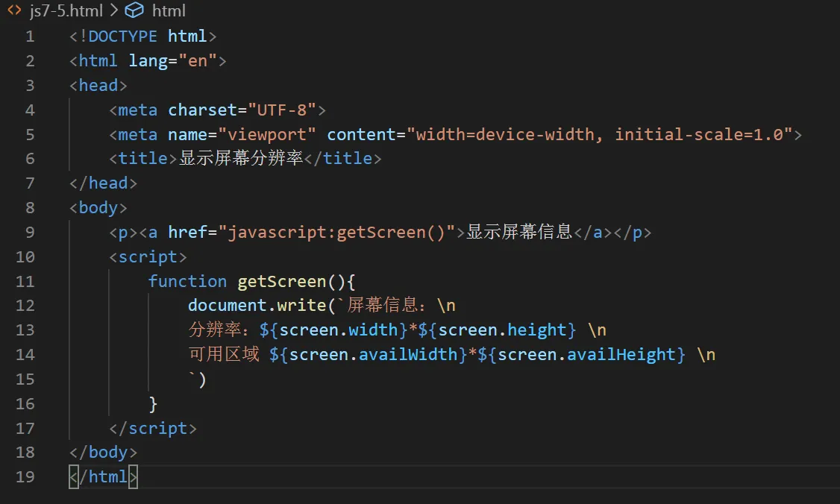Click the document identifier on line 12
Image resolution: width=840 pixels, height=504 pixels.
click(227, 305)
